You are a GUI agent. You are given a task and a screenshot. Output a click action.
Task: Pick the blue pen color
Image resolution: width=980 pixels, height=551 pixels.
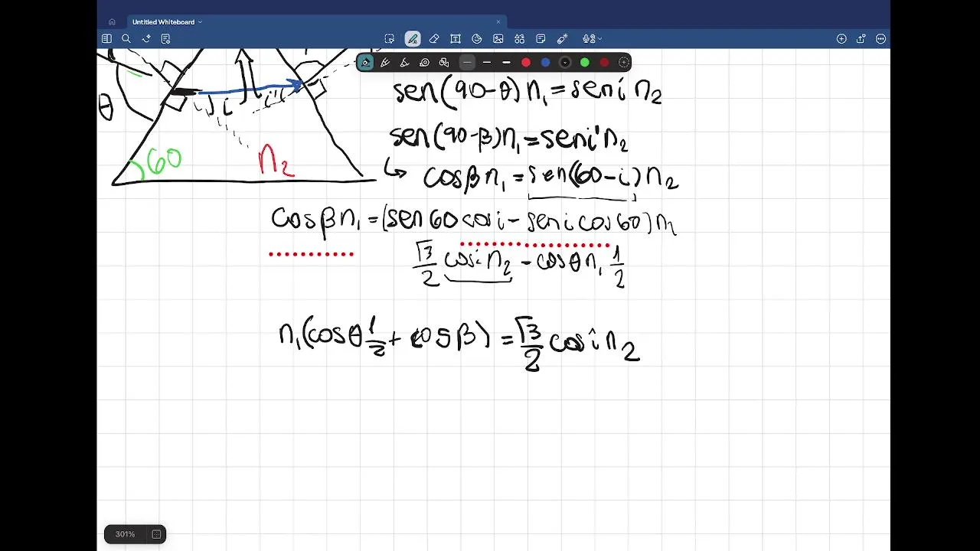(546, 63)
